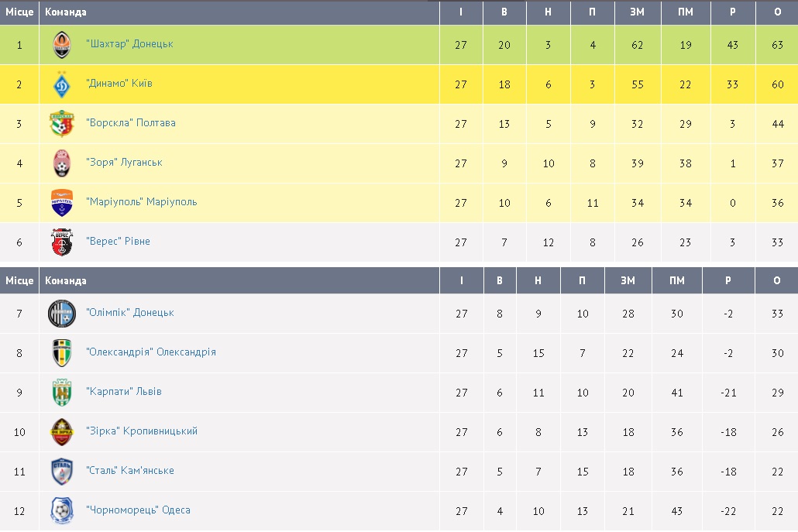Click the Zorya Luhansk club logo
Screen dimensions: 798x532
(x=62, y=163)
